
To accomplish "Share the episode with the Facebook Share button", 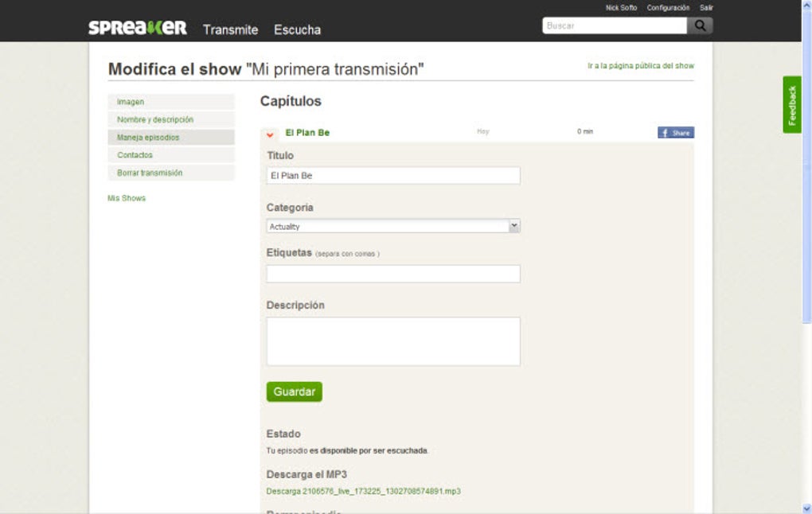I will [674, 132].
